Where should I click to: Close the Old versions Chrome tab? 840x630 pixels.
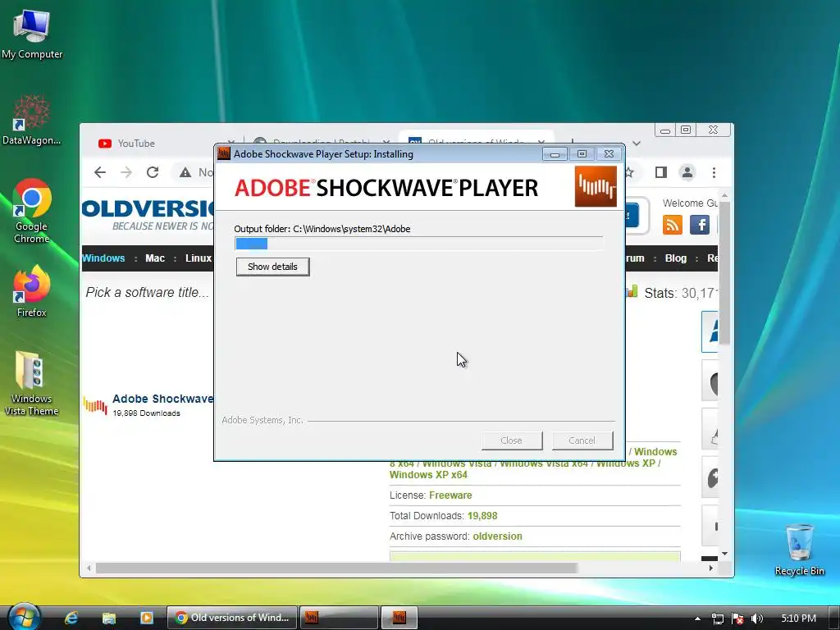coord(541,143)
